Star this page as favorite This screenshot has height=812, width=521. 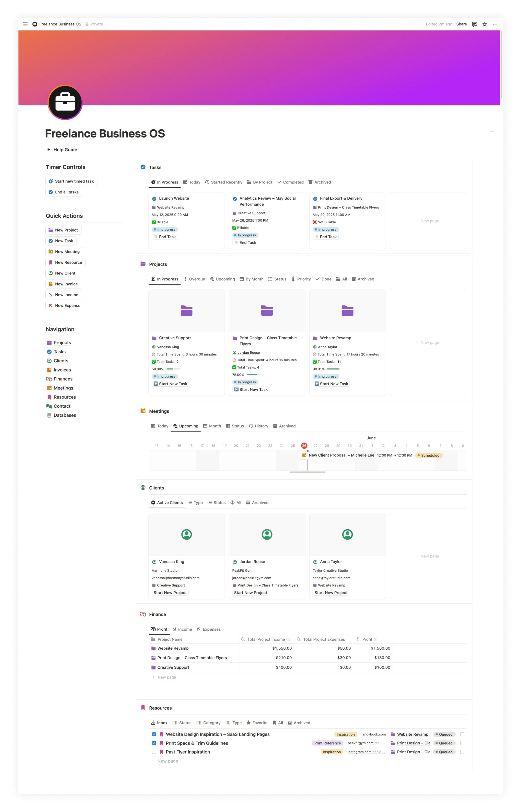(484, 24)
